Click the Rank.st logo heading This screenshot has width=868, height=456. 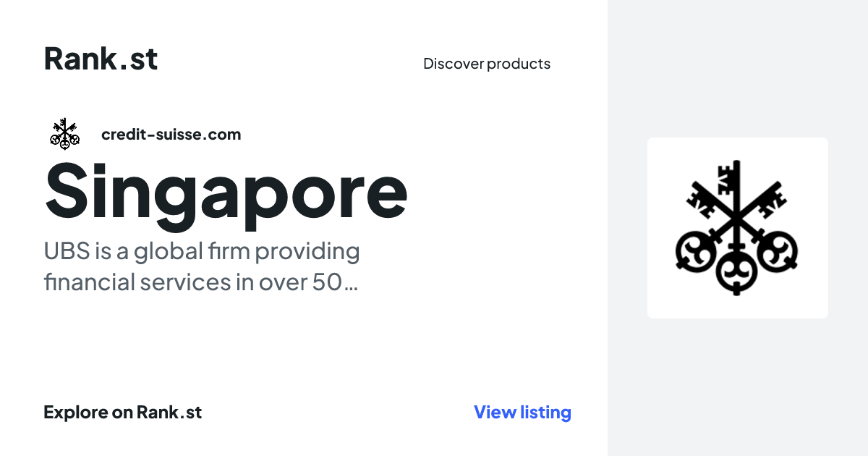pyautogui.click(x=101, y=59)
